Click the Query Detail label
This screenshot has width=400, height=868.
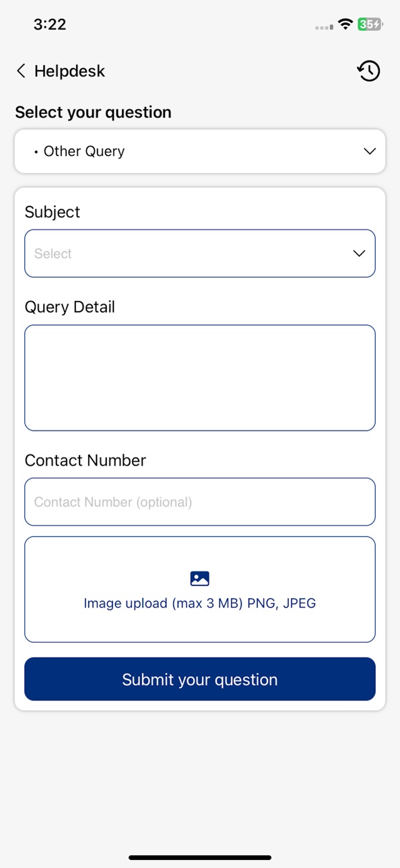70,307
